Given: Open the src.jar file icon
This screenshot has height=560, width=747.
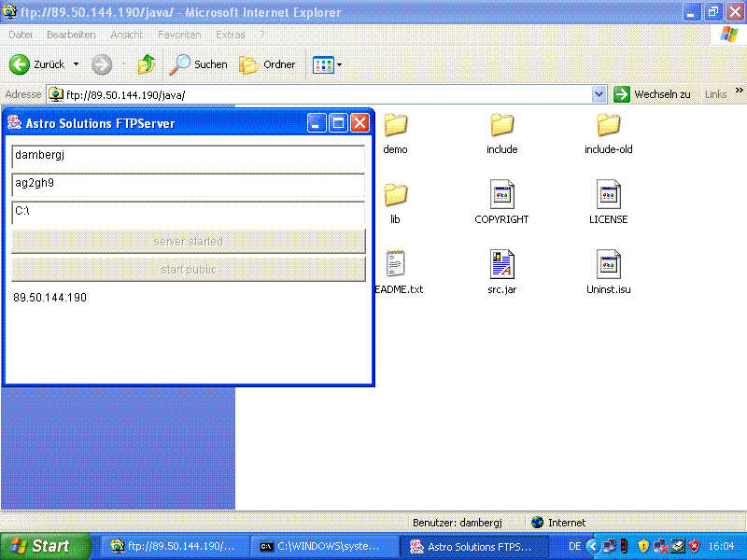Looking at the screenshot, I should [501, 264].
